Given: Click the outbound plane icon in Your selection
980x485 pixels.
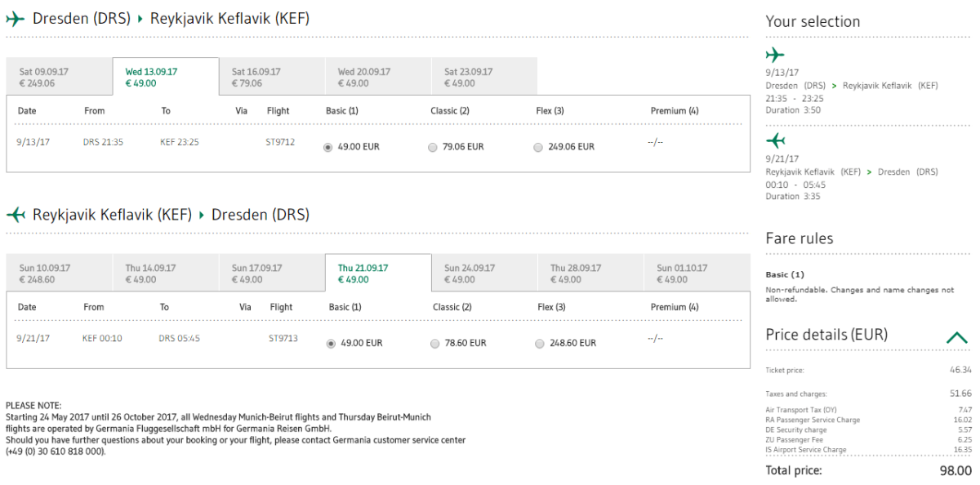Looking at the screenshot, I should (774, 56).
